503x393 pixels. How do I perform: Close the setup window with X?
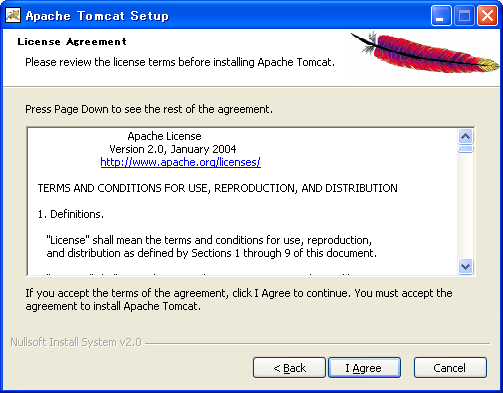point(487,15)
